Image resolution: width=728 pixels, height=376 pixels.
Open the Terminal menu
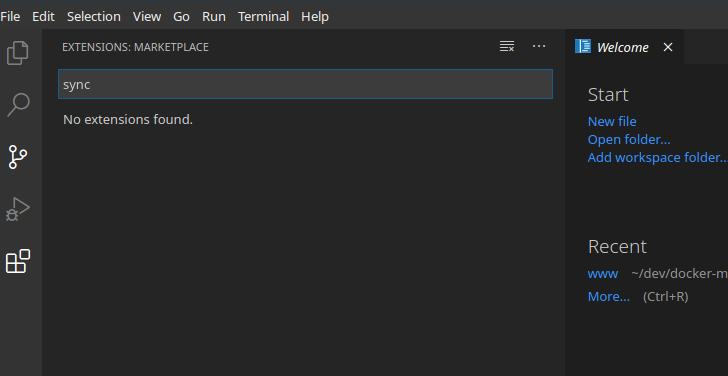(x=263, y=17)
